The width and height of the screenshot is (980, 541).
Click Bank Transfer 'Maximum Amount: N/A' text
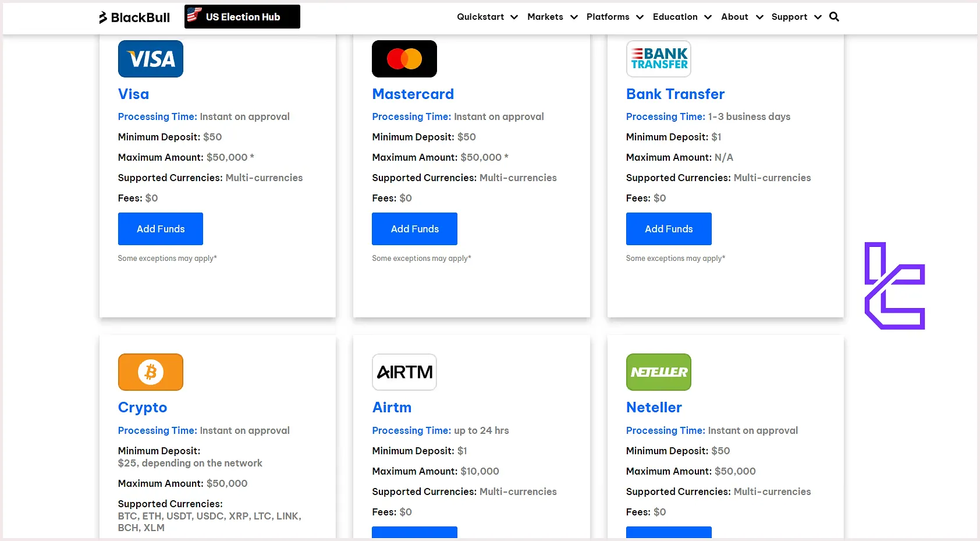[680, 157]
